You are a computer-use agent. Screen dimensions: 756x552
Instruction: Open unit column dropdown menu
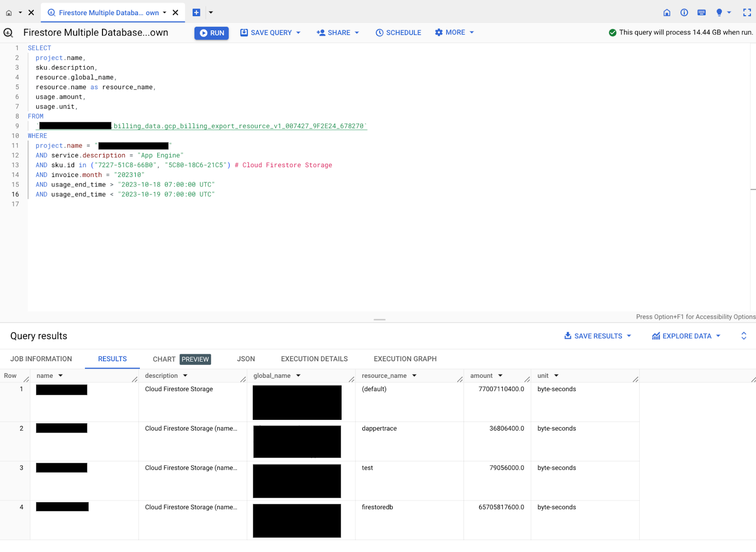[x=557, y=376]
